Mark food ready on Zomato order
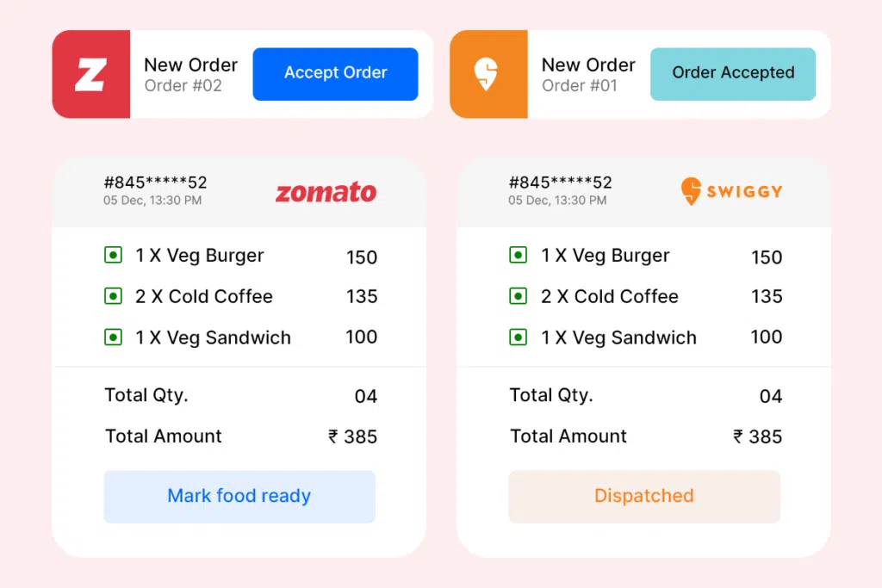This screenshot has height=588, width=882. tap(239, 497)
